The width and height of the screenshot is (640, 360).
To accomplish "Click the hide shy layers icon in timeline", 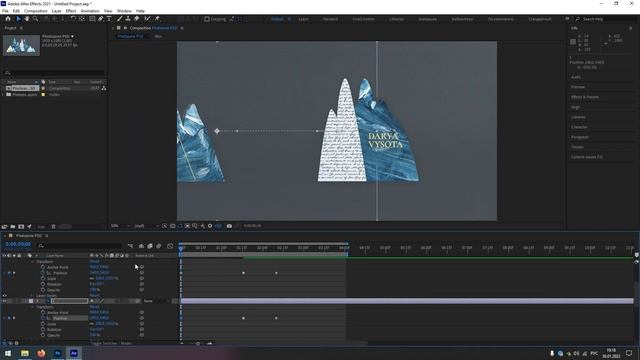I will (x=141, y=246).
